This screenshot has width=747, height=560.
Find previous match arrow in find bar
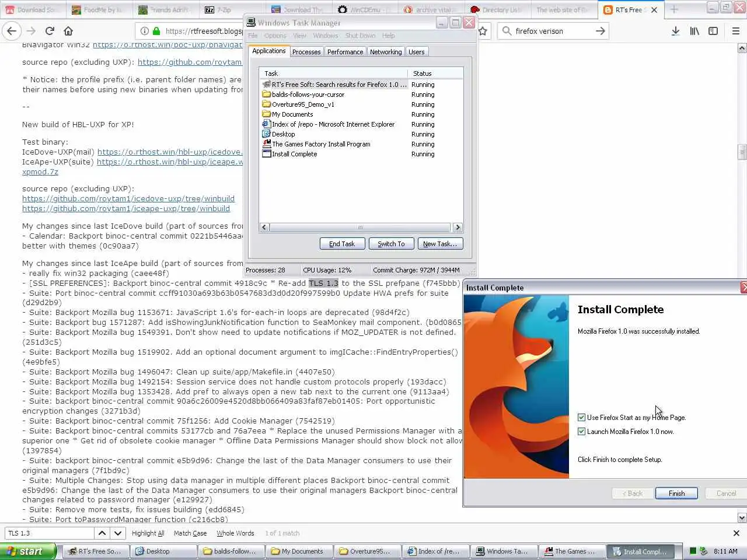(x=102, y=533)
